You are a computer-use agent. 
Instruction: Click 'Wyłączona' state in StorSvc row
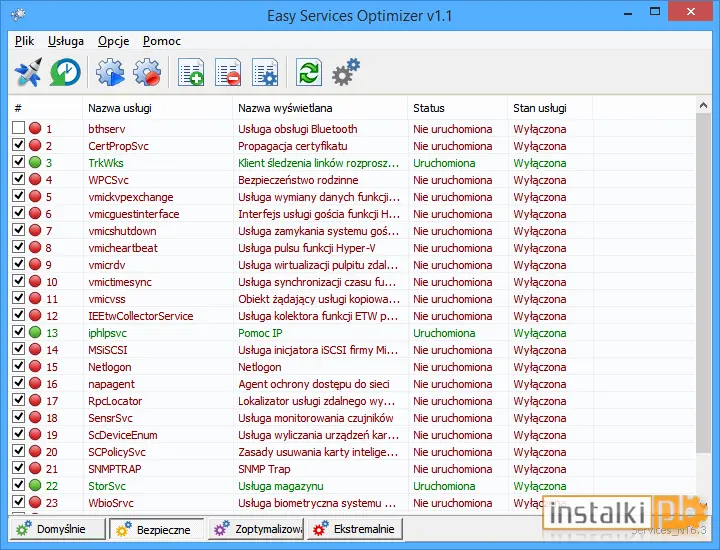pos(540,486)
